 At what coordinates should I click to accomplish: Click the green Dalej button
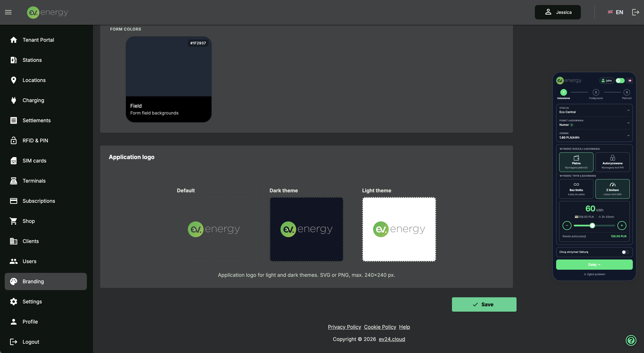(594, 265)
